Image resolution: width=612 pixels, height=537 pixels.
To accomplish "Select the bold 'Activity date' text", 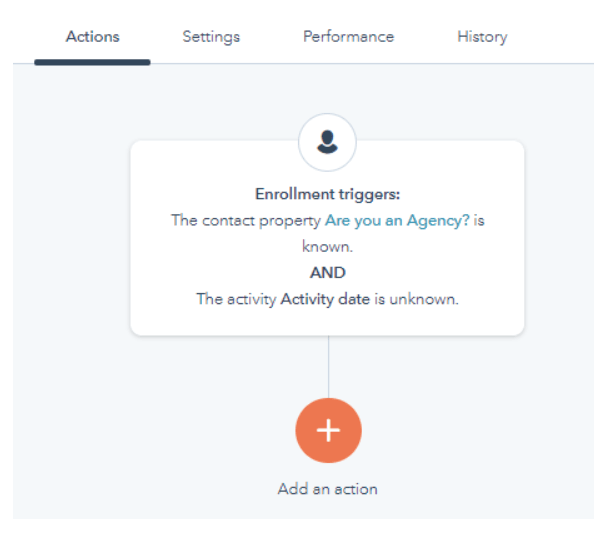I will point(325,298).
